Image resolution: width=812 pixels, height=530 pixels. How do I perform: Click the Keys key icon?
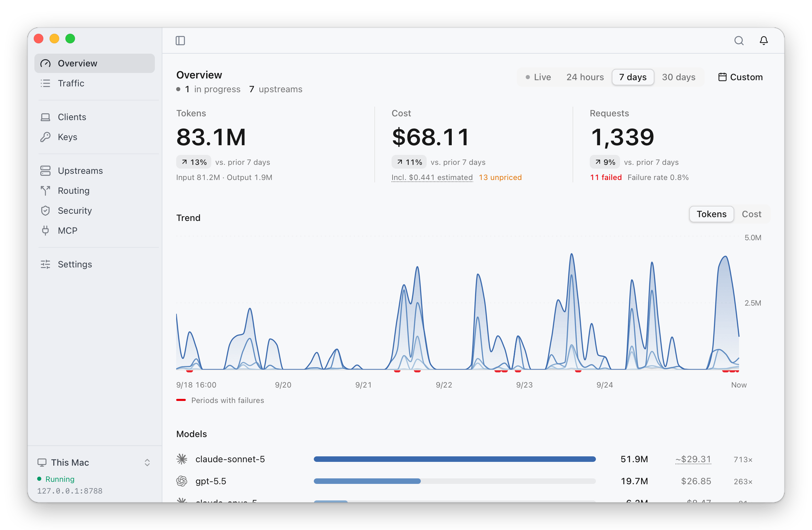click(x=45, y=137)
